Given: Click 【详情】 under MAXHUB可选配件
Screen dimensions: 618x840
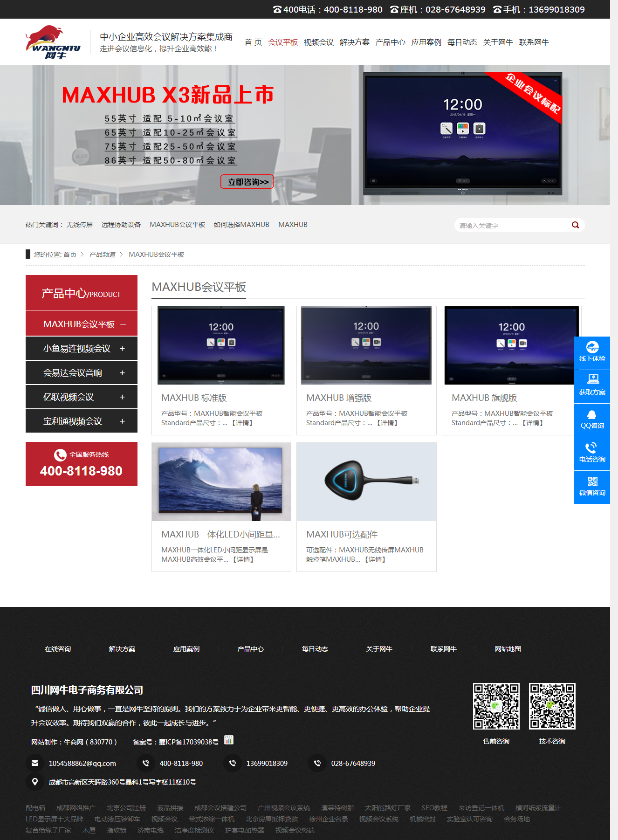Looking at the screenshot, I should [x=375, y=559].
